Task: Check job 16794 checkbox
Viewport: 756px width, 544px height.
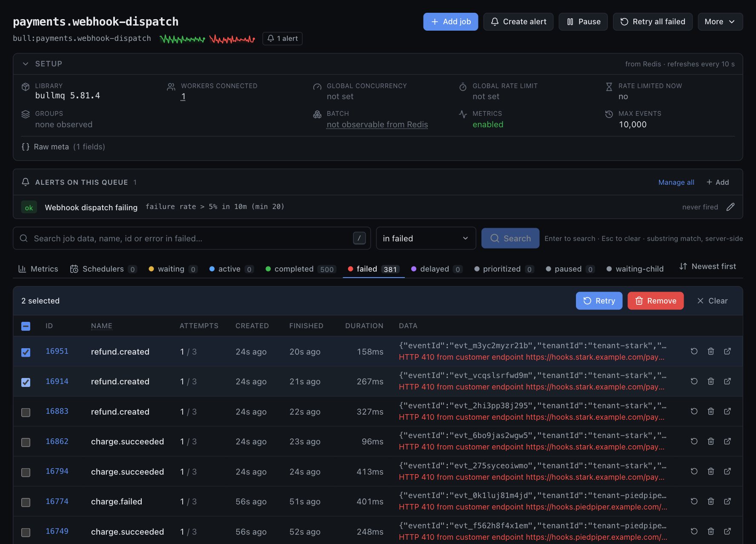Action: click(26, 472)
